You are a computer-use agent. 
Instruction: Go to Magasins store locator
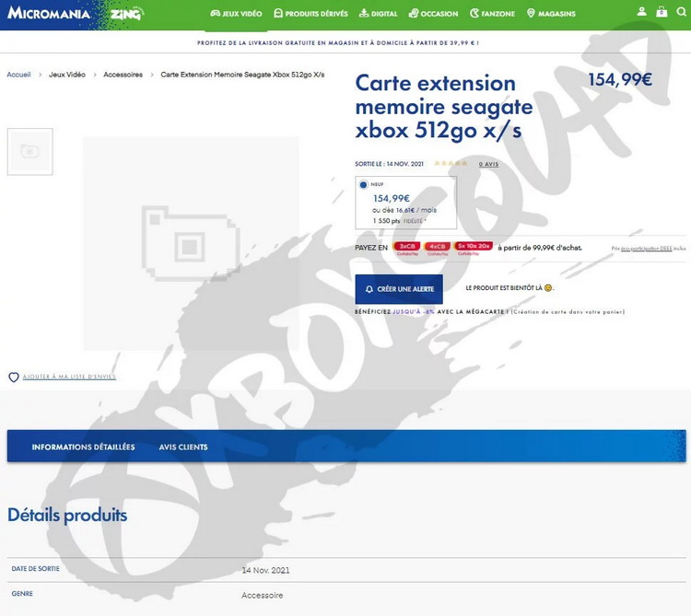[551, 14]
